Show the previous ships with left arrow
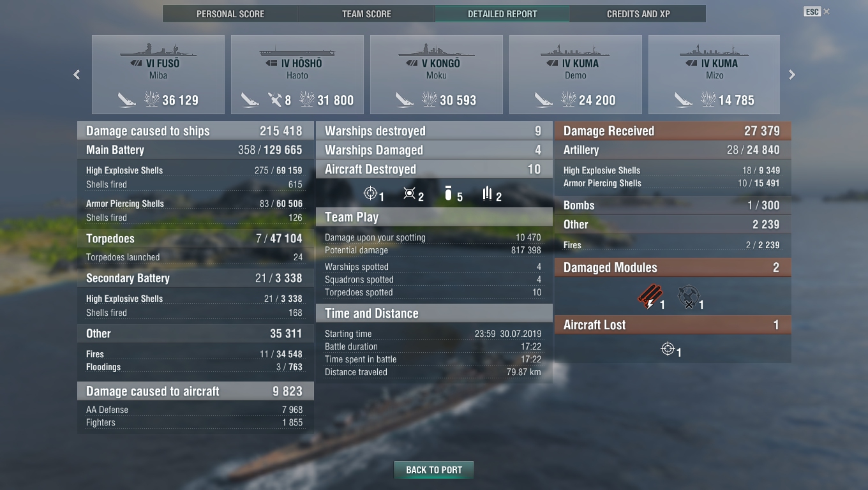Viewport: 868px width, 490px height. (77, 75)
